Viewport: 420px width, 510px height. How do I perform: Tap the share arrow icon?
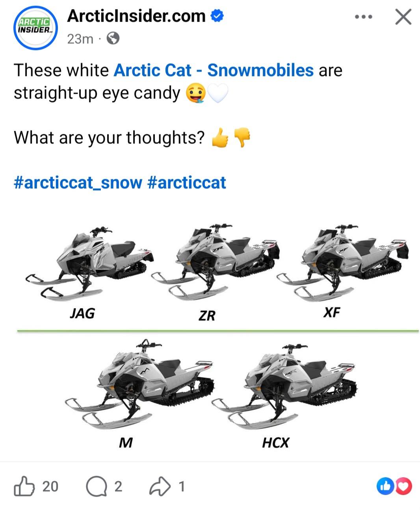click(x=160, y=487)
